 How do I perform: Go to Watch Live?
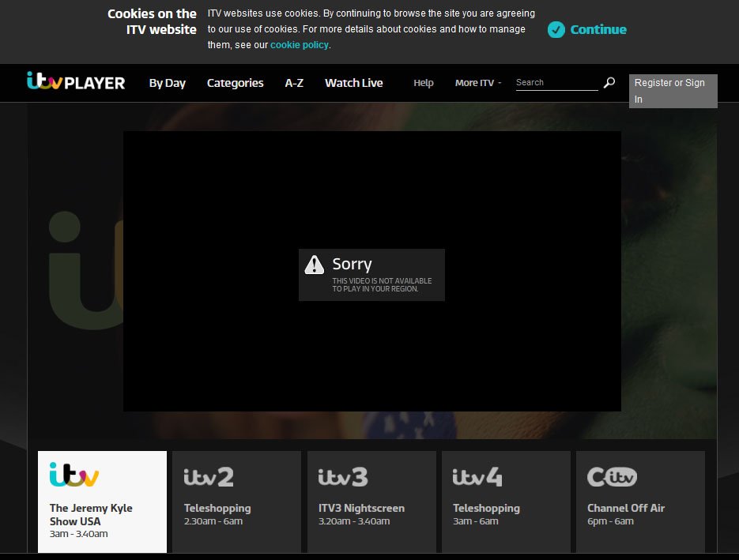click(354, 83)
